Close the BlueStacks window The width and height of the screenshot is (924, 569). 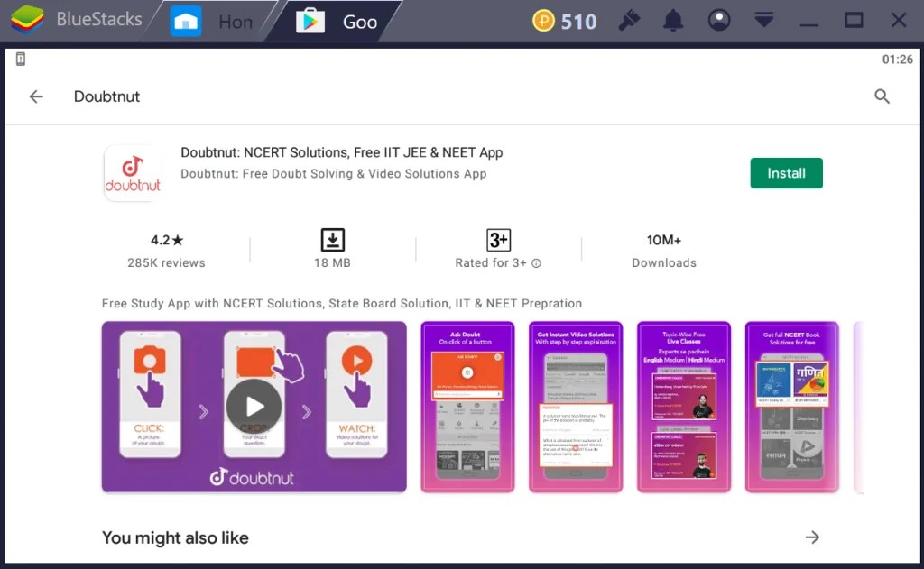pyautogui.click(x=899, y=21)
